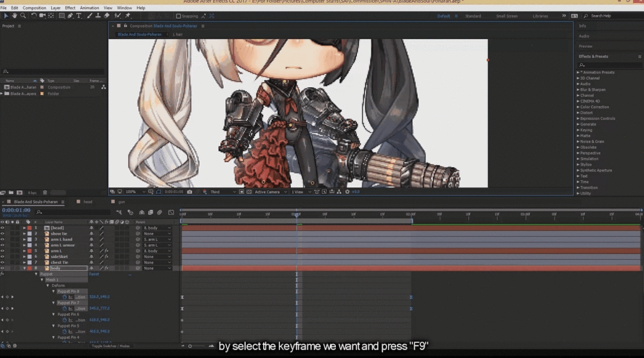Toggle the Puppet Pin 7 position stopwatch
This screenshot has height=358, width=644.
[65, 309]
